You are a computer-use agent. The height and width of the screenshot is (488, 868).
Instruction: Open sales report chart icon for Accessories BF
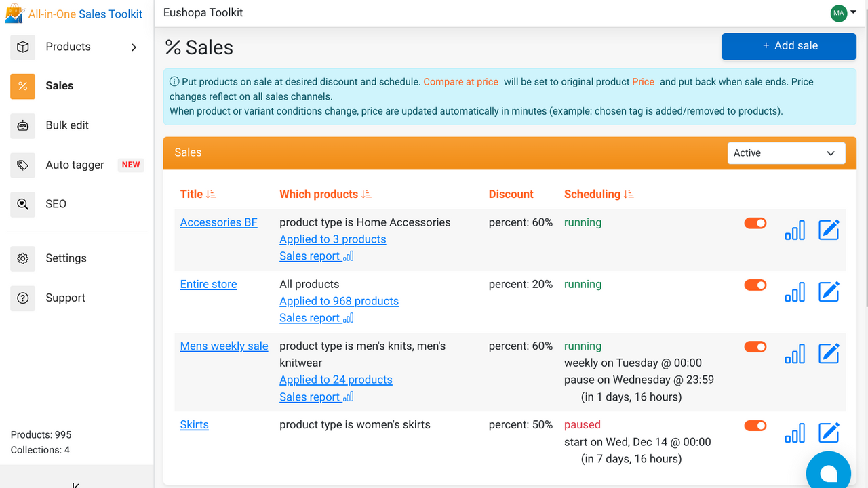795,230
